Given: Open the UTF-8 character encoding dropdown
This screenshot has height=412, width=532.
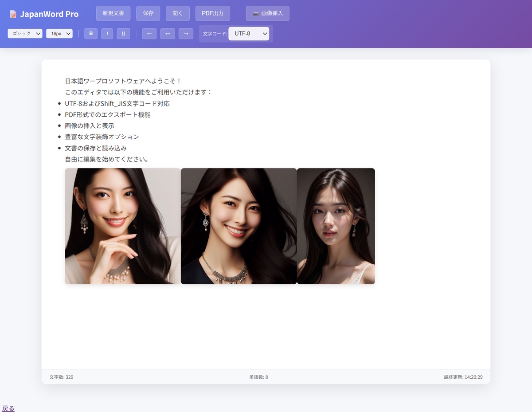Looking at the screenshot, I should (x=249, y=33).
